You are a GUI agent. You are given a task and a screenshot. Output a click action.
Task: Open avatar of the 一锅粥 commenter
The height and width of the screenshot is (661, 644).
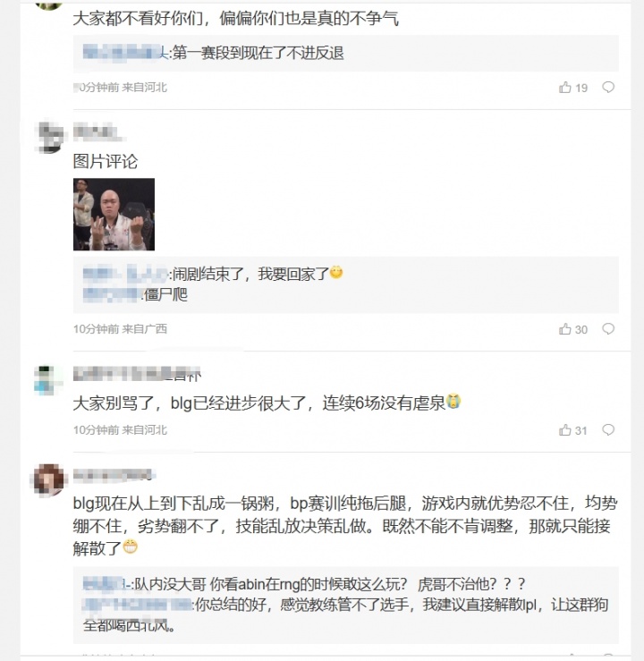(x=48, y=480)
